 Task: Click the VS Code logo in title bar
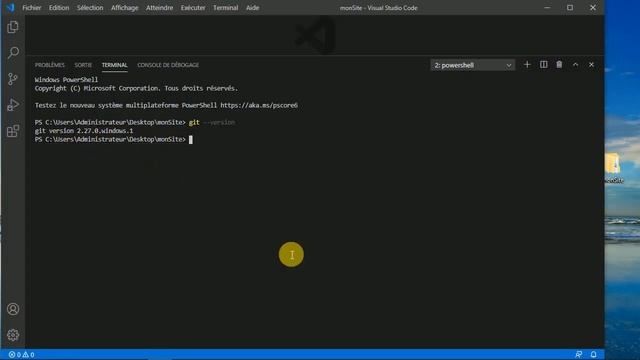10,7
